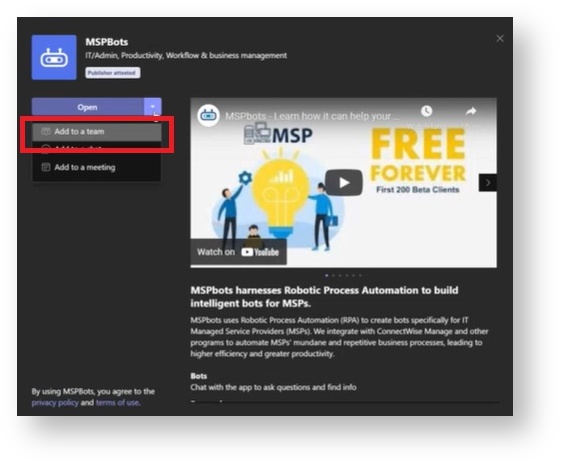Viewport: 561px width, 464px height.
Task: Click the MSPbots harnesses Robotic Process Automation heading
Action: coord(324,297)
